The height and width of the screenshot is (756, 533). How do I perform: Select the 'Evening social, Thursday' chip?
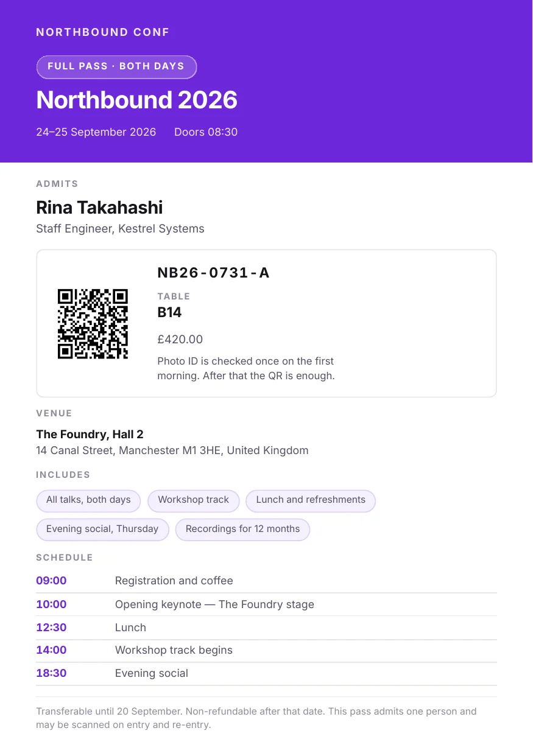pos(102,530)
